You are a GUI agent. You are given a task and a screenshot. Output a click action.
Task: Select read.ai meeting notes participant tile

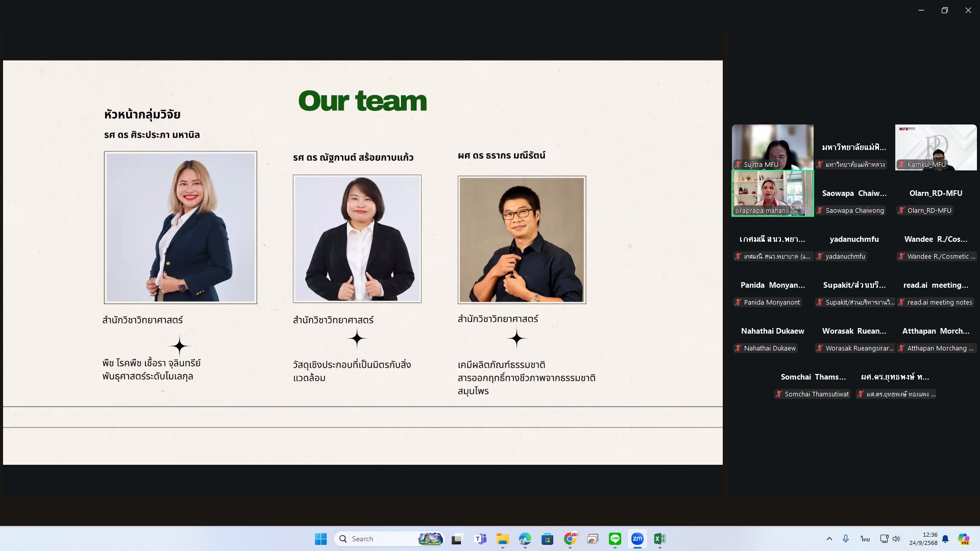(x=936, y=292)
